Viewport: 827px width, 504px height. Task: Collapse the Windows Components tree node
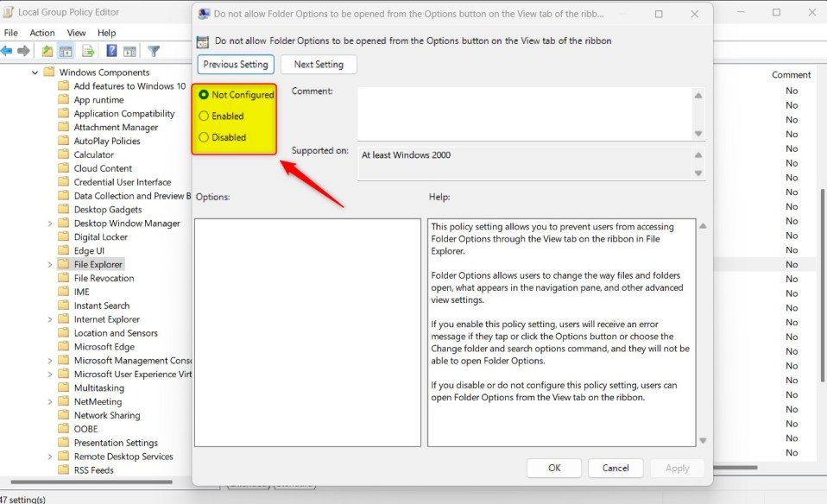[x=35, y=72]
